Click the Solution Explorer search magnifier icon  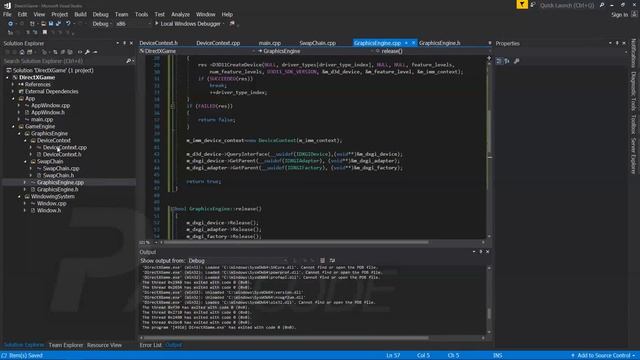128,61
